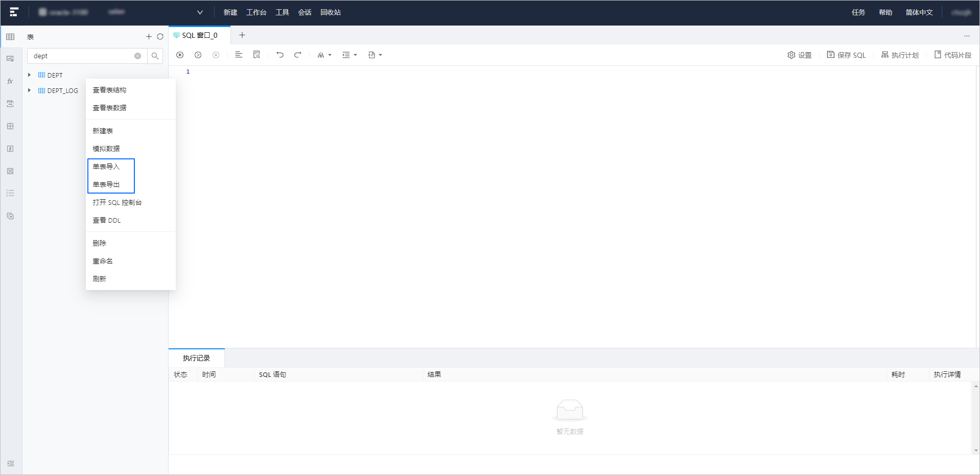Run the SQL with the execute play icon
The image size is (980, 475).
click(180, 55)
